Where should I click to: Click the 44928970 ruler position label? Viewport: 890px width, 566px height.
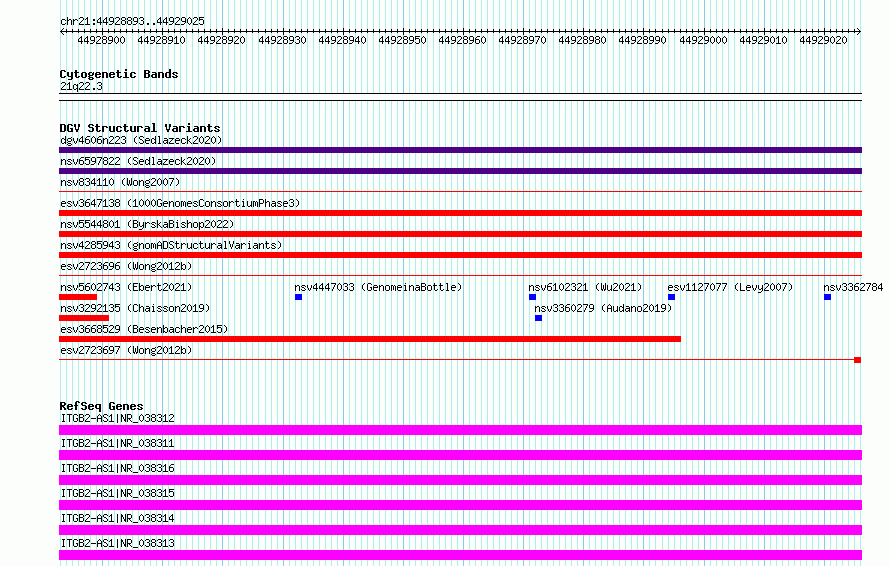(522, 40)
